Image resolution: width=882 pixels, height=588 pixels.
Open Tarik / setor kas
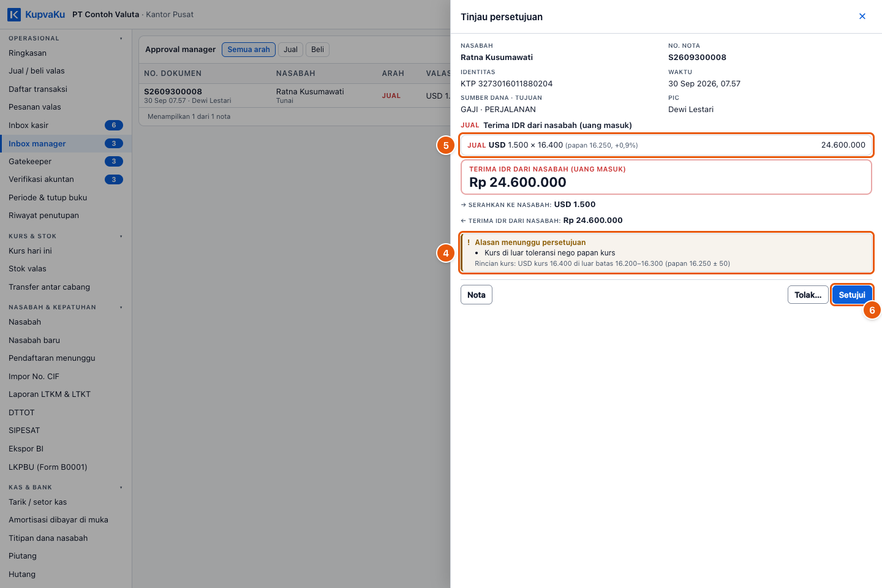click(x=66, y=502)
